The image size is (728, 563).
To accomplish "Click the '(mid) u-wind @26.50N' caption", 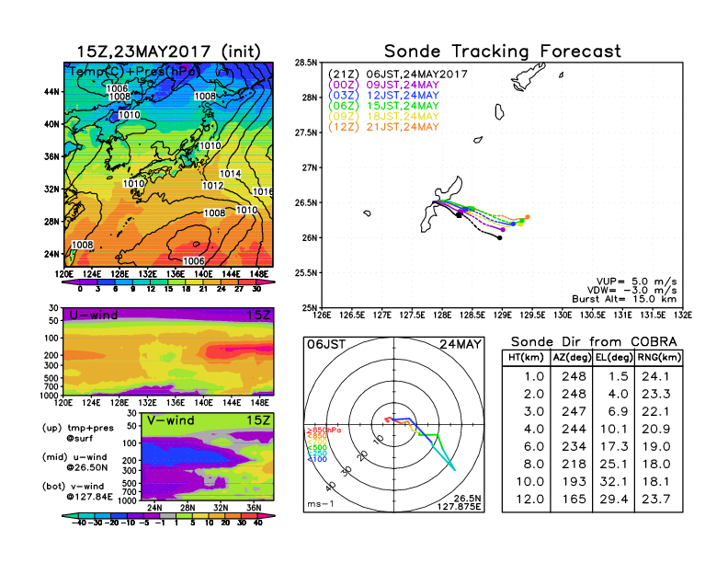I will click(x=74, y=462).
